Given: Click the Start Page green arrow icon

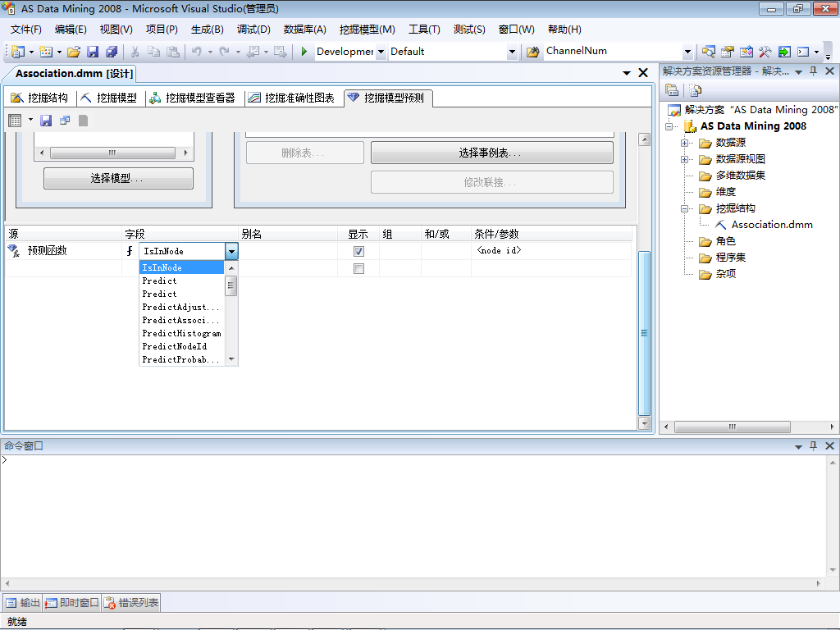Looking at the screenshot, I should [783, 52].
